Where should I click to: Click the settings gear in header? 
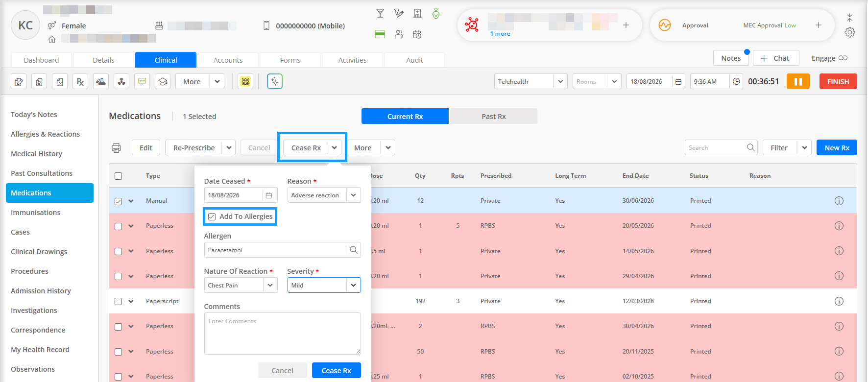tap(850, 32)
